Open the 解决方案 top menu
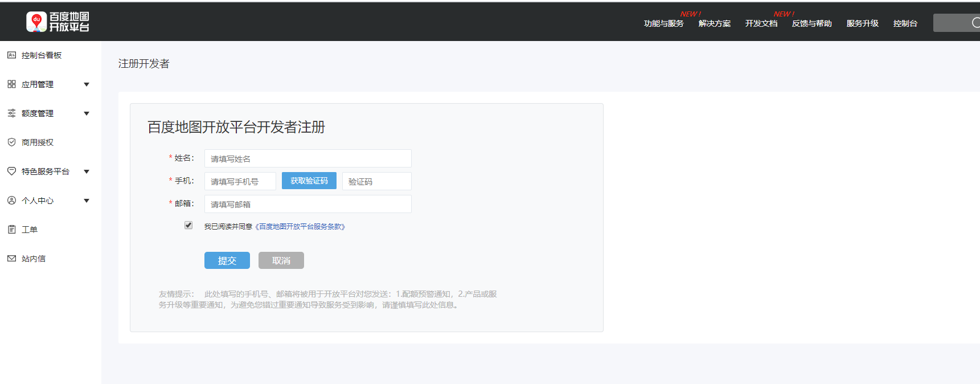This screenshot has height=384, width=980. tap(714, 23)
